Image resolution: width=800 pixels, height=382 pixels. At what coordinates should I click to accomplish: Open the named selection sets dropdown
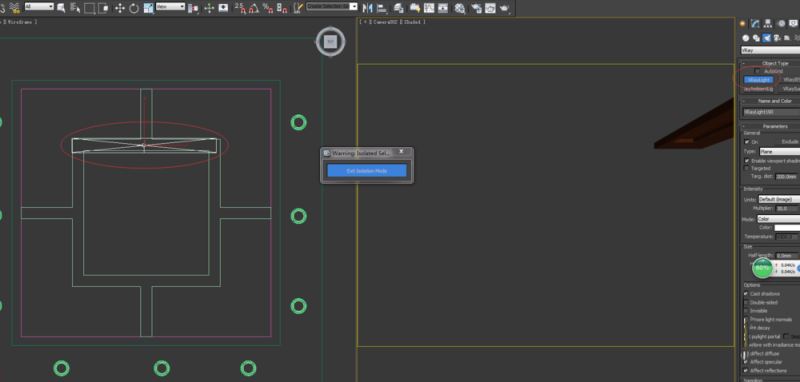332,6
